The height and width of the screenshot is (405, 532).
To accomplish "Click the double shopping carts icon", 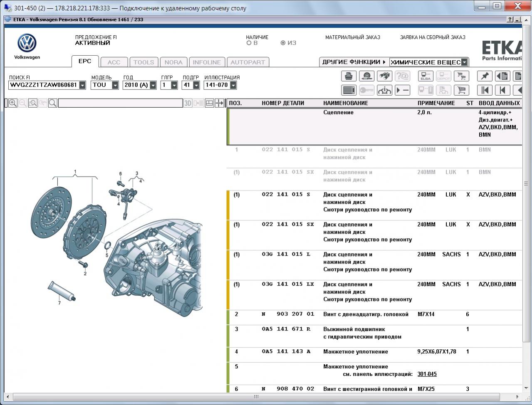I will point(461,76).
